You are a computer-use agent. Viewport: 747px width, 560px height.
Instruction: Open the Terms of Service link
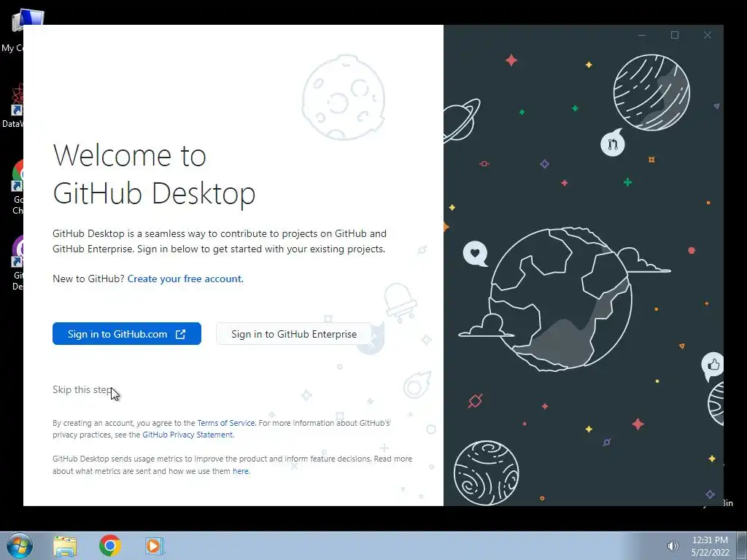[226, 423]
